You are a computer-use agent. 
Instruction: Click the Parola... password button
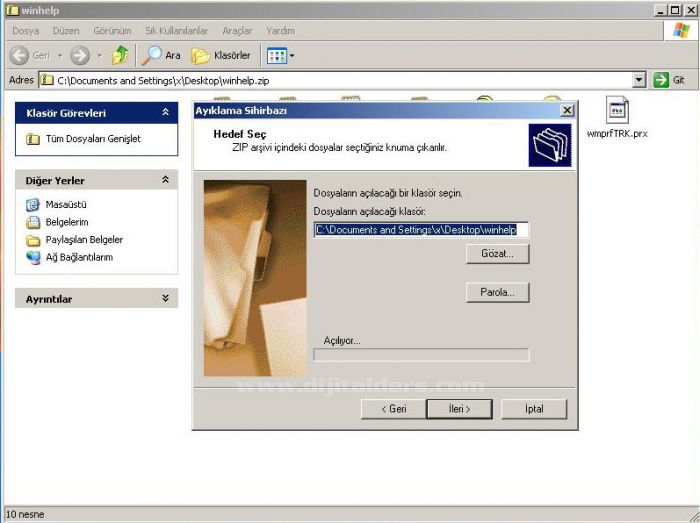tap(497, 293)
